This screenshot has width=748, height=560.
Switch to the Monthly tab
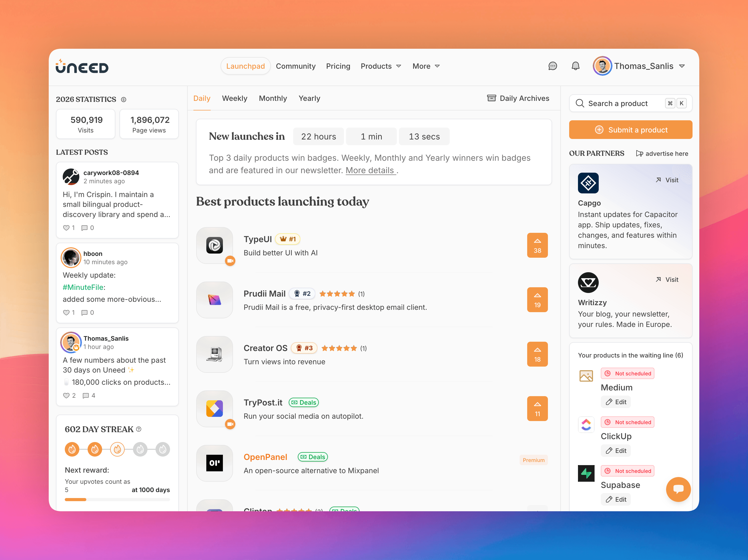click(273, 99)
